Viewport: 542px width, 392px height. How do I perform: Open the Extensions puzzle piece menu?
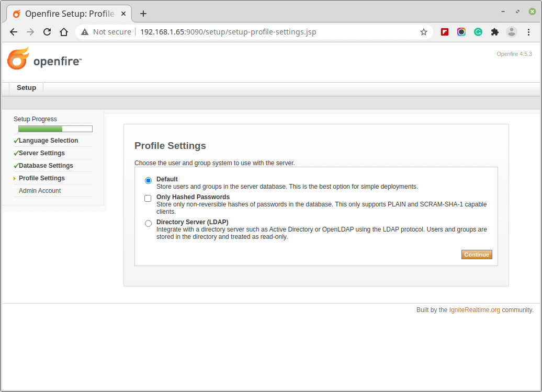click(x=495, y=32)
